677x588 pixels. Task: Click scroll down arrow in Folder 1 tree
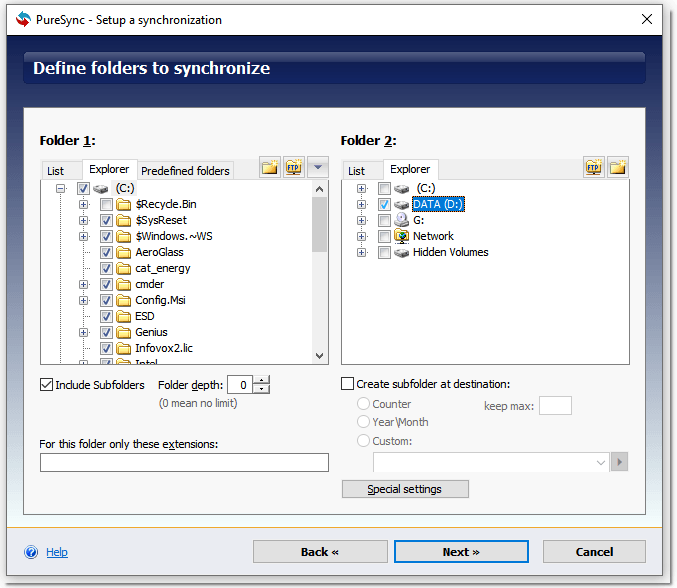click(x=320, y=356)
